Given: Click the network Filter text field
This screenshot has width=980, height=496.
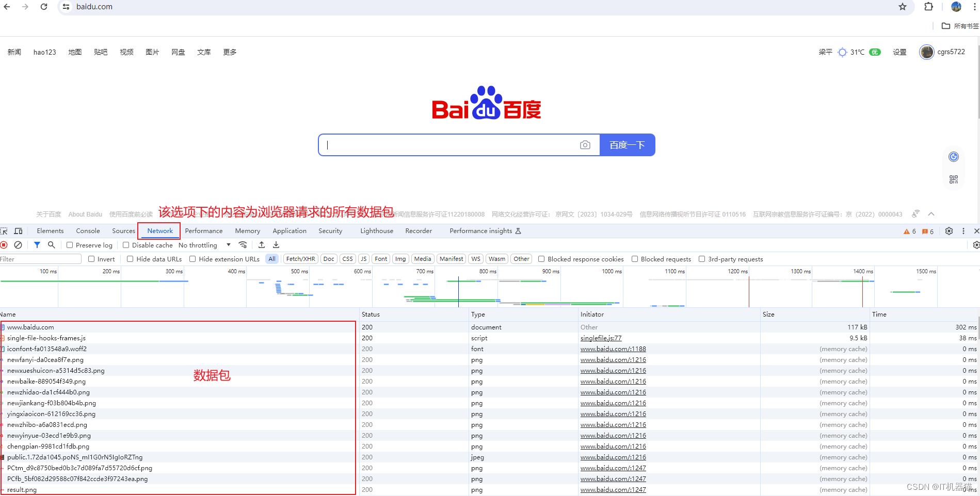Looking at the screenshot, I should (x=40, y=259).
